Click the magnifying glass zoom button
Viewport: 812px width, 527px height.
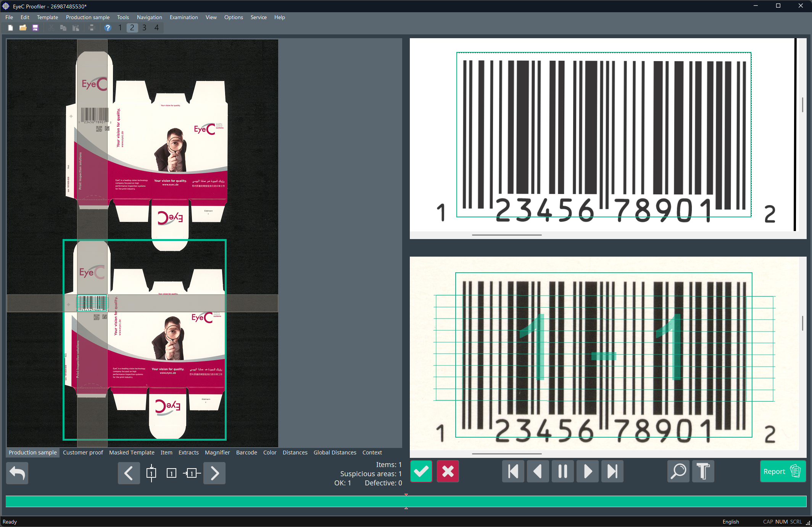coord(678,471)
